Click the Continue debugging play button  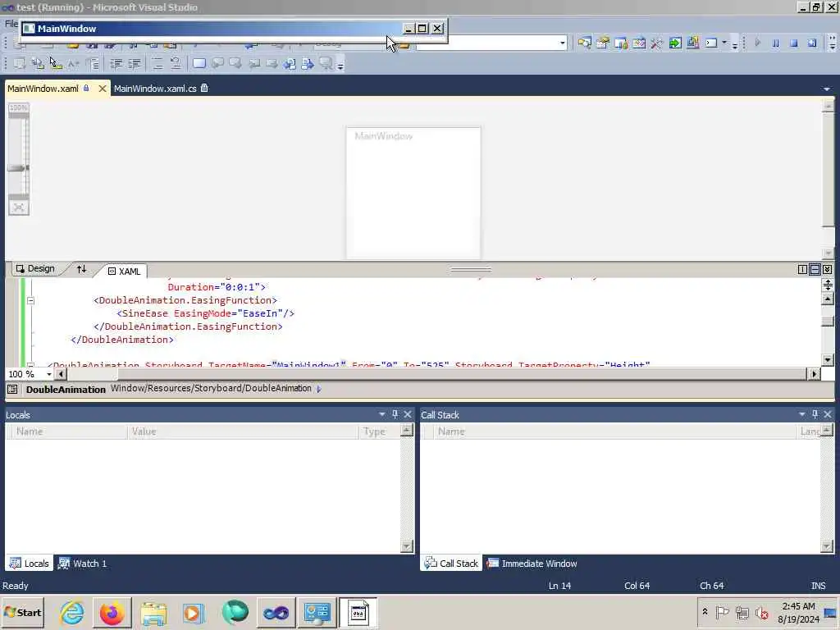[x=757, y=43]
